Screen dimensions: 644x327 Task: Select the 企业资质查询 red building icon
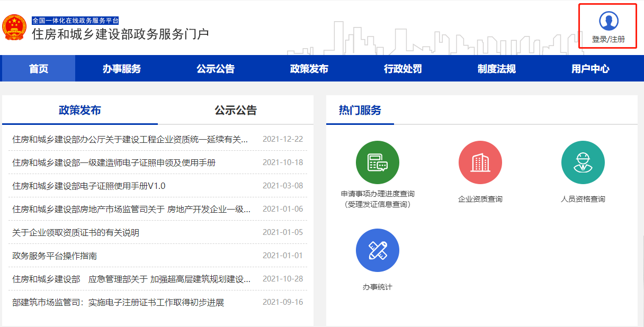(x=480, y=162)
